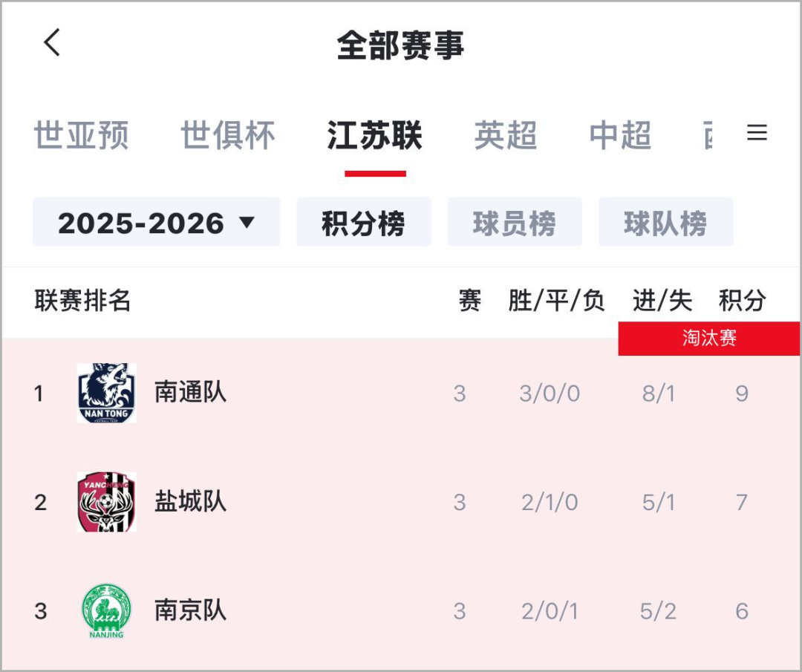Tap the Nantong team wolf logo
This screenshot has width=802, height=672.
click(x=106, y=393)
